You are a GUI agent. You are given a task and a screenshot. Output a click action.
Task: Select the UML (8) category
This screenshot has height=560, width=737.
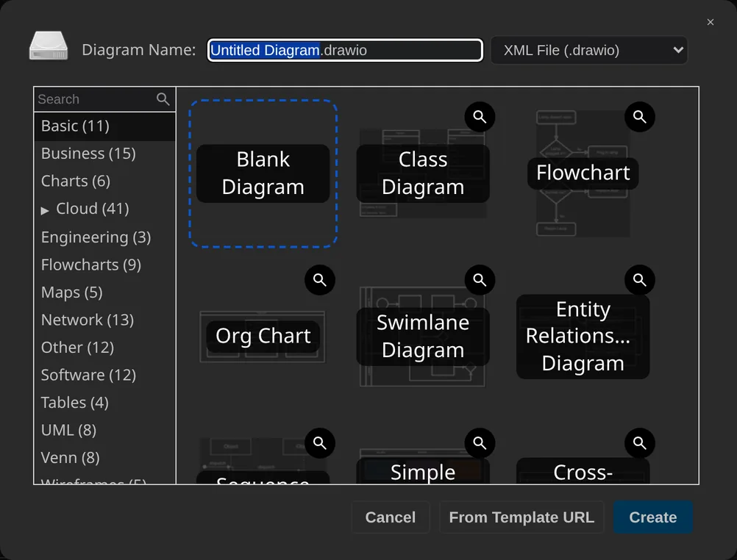[104, 431]
